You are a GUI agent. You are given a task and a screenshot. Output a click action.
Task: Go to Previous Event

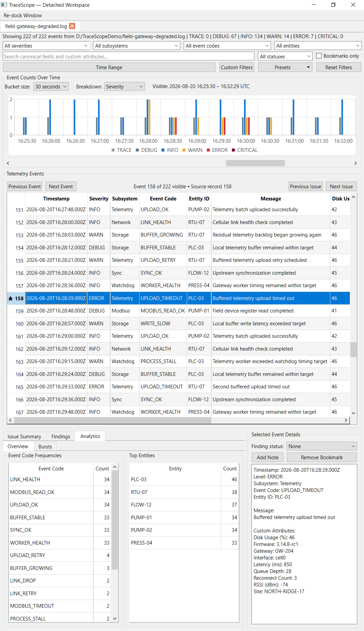[x=25, y=186]
